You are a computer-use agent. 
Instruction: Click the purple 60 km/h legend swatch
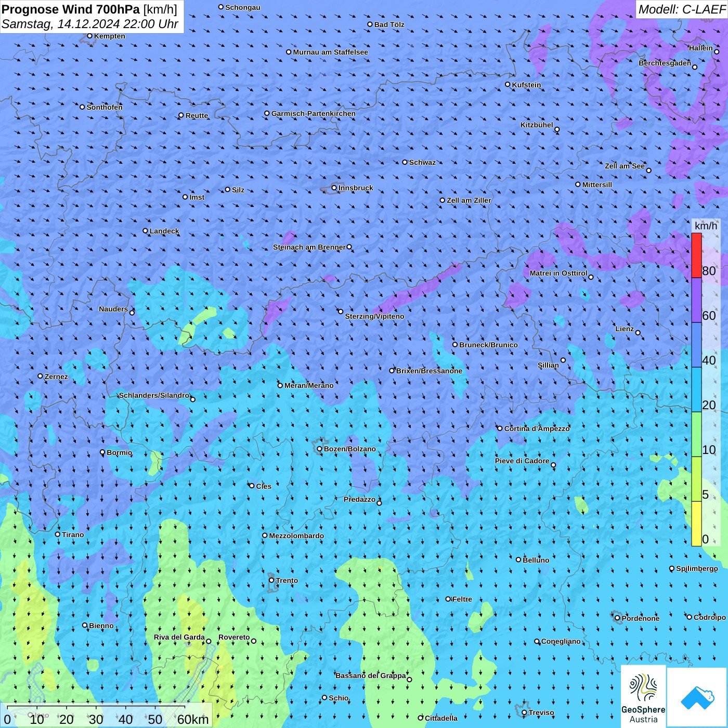tap(696, 301)
